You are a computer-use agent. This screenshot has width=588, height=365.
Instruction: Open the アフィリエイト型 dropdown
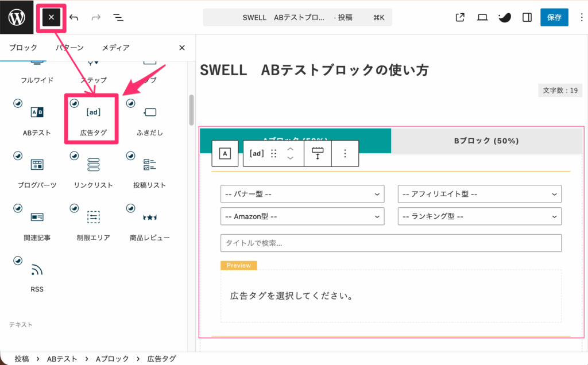(479, 193)
